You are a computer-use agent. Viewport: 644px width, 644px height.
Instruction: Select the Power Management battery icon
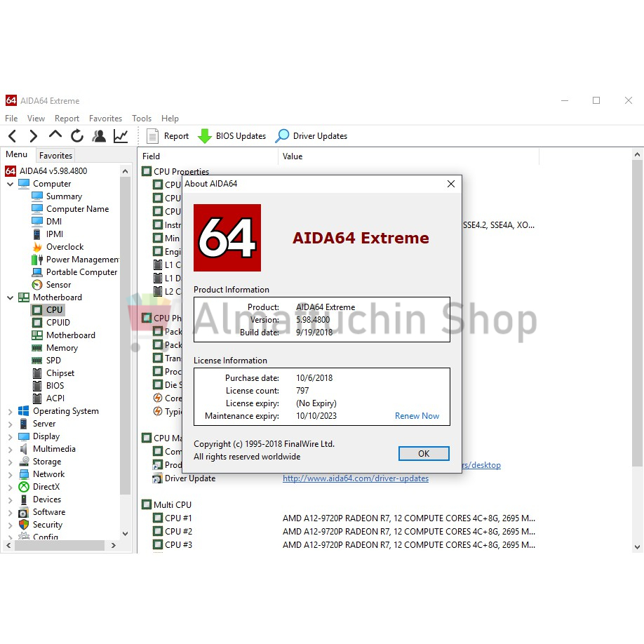(37, 260)
